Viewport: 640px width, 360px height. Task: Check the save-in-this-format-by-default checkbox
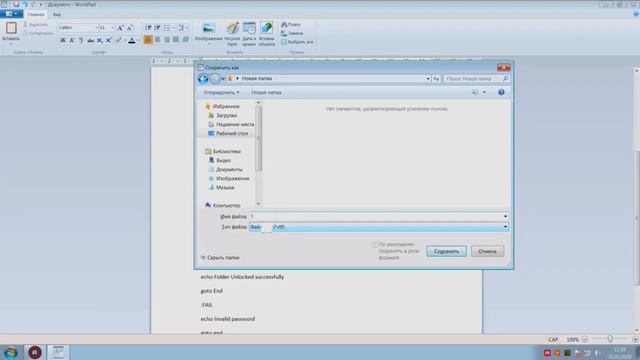(x=374, y=244)
